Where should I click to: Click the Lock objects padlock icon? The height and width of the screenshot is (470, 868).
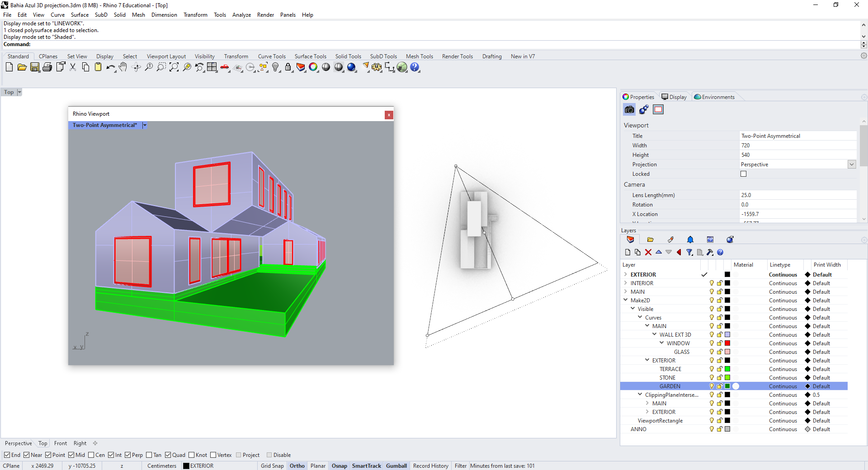click(x=288, y=67)
